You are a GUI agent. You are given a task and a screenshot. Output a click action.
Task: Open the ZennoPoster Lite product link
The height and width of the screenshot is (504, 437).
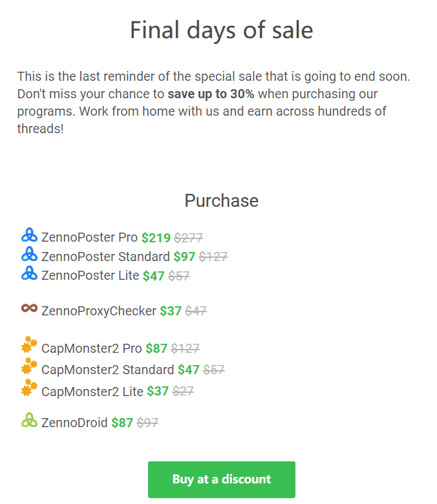91,275
